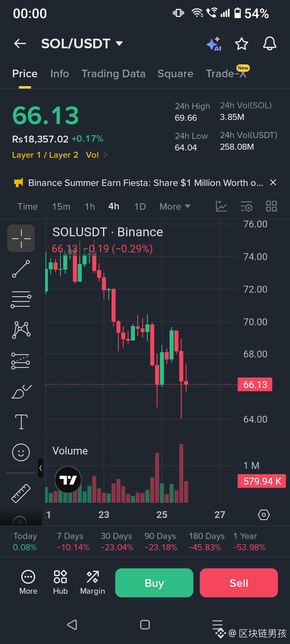Select the Text annotation tool
The image size is (290, 644).
21,422
